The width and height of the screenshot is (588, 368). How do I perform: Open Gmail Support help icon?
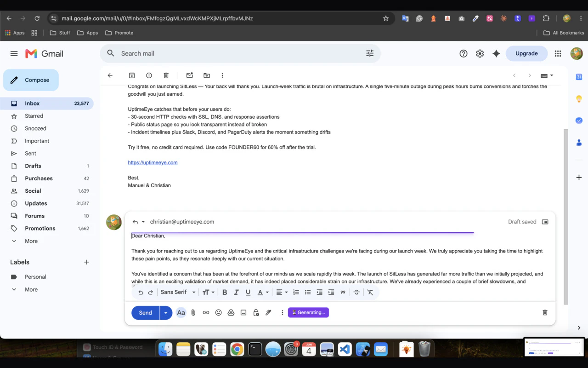464,53
